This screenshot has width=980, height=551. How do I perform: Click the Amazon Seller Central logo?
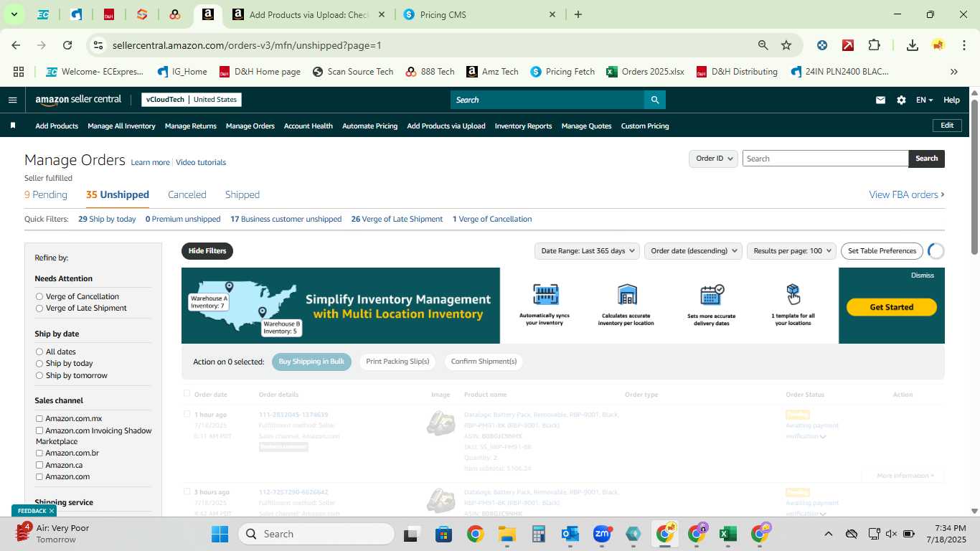(78, 100)
